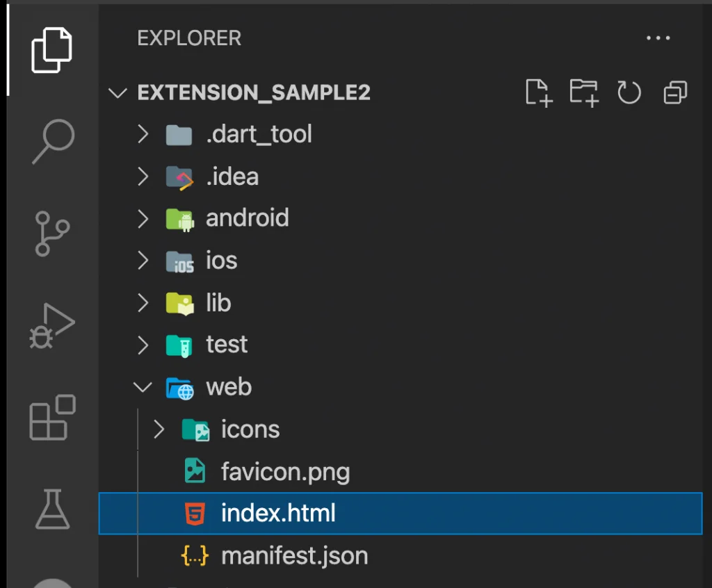Expand the lib folder
The height and width of the screenshot is (588, 712).
point(218,303)
